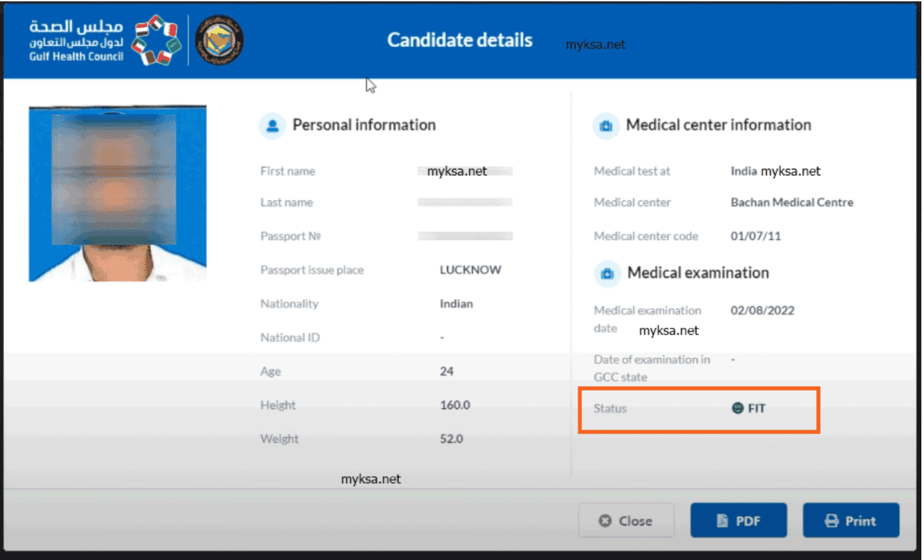The width and height of the screenshot is (924, 560).
Task: Click the Gulf Health Council logo
Action: [x=103, y=40]
